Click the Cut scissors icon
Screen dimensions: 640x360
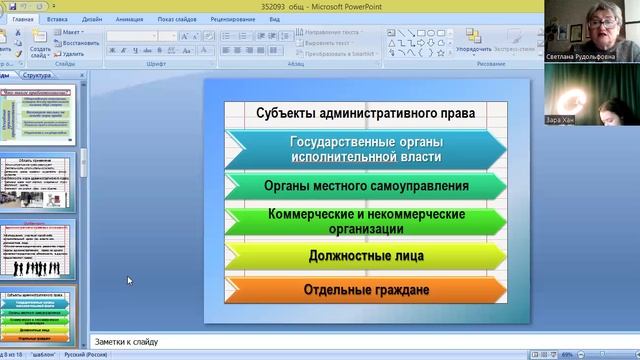(18, 32)
